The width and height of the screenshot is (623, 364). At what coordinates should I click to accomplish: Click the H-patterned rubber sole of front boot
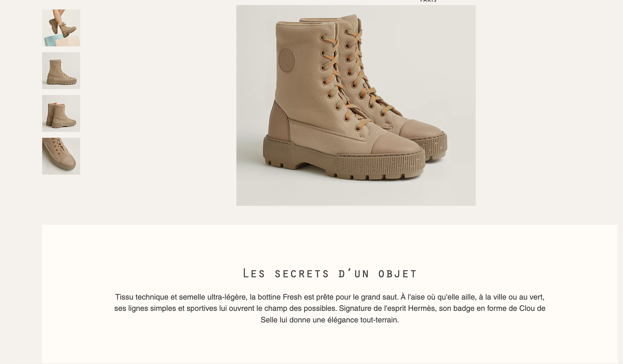click(x=344, y=160)
